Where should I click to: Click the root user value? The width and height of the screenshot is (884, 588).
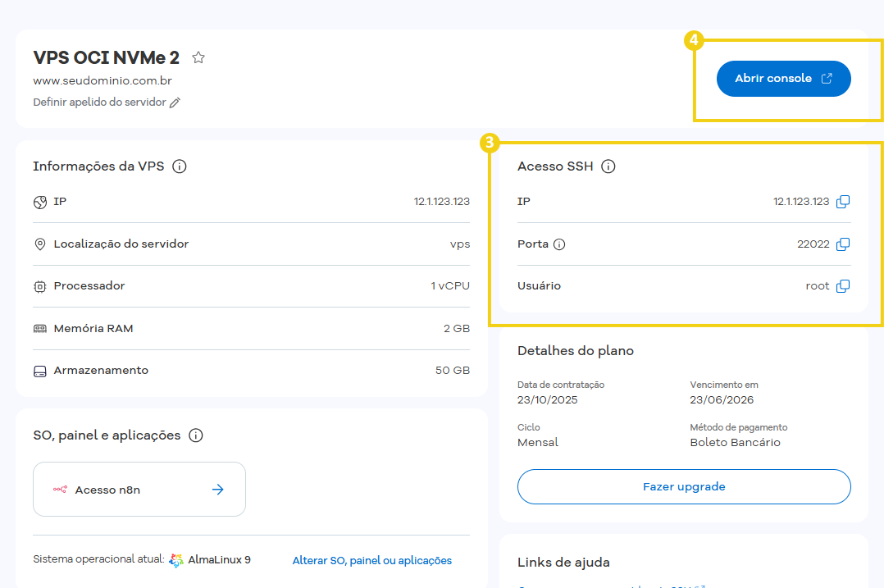click(818, 286)
